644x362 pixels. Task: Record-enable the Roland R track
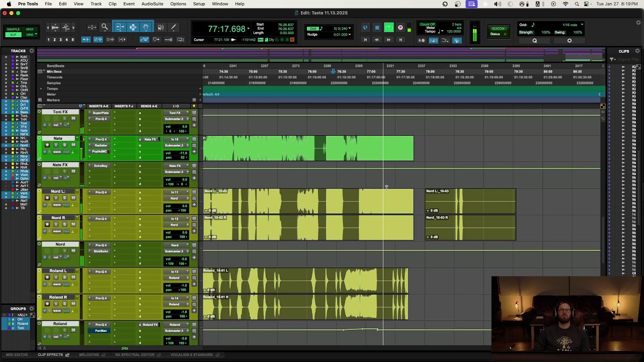coord(47,304)
